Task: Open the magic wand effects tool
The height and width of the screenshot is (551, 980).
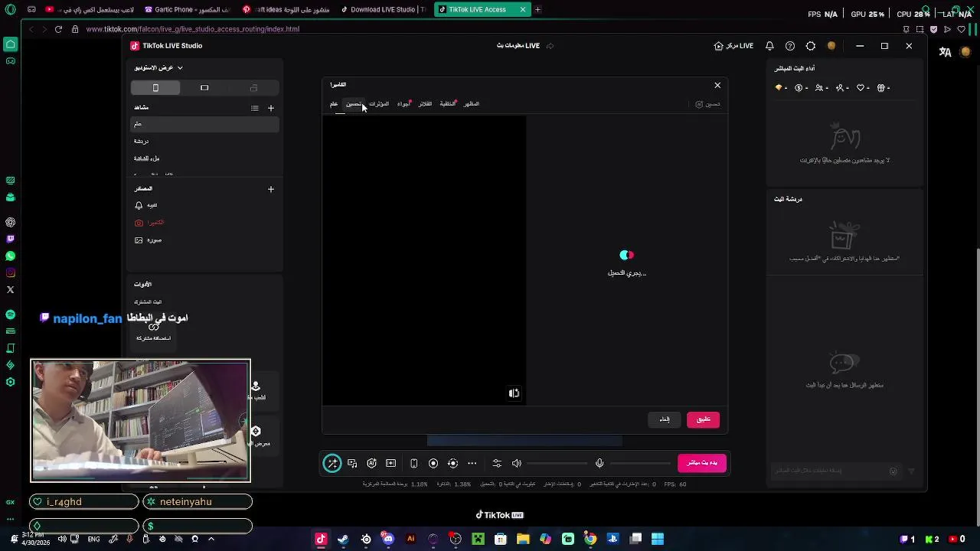Action: point(332,463)
